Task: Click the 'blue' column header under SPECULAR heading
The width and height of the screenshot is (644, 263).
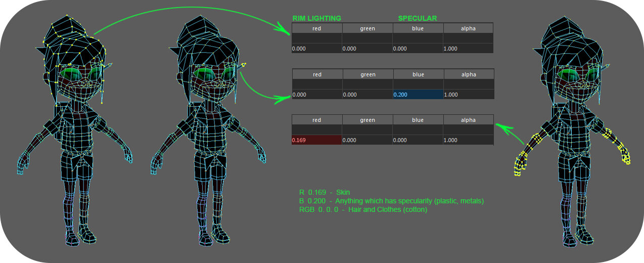Action: coord(418,28)
